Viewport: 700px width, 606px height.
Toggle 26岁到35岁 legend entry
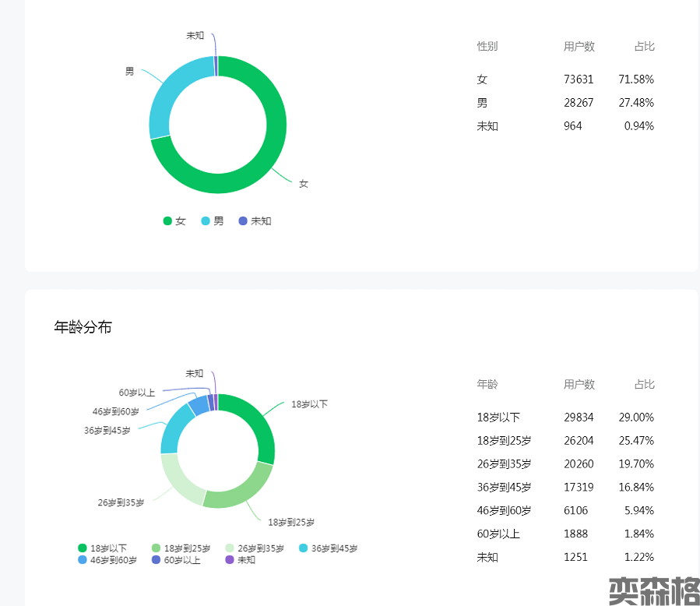pyautogui.click(x=255, y=548)
